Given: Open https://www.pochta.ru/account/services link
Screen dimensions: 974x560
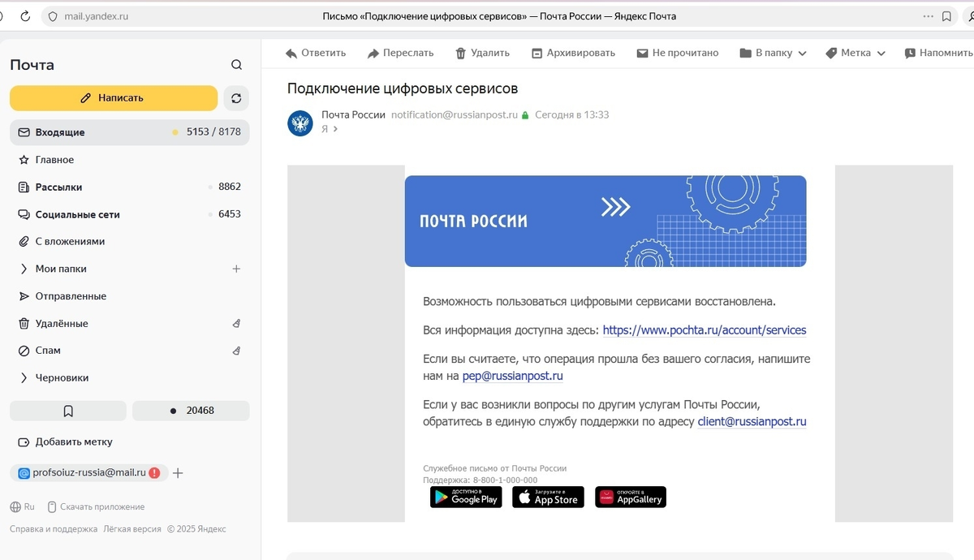Looking at the screenshot, I should click(705, 330).
